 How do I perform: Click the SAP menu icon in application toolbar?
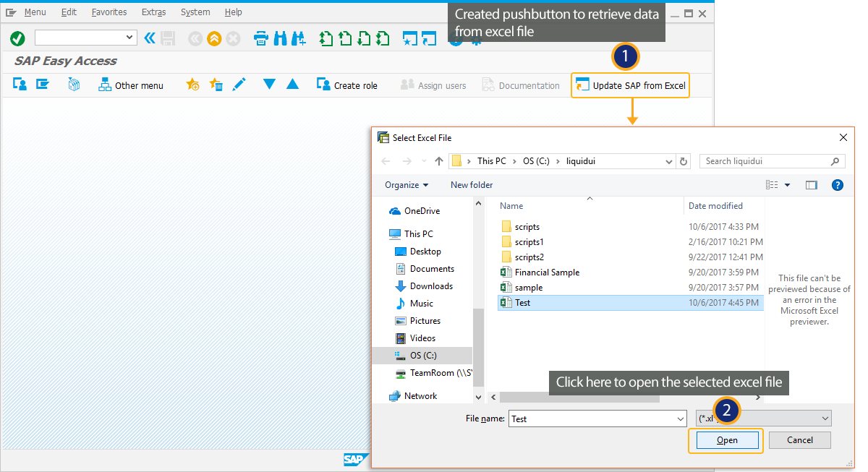tap(43, 85)
